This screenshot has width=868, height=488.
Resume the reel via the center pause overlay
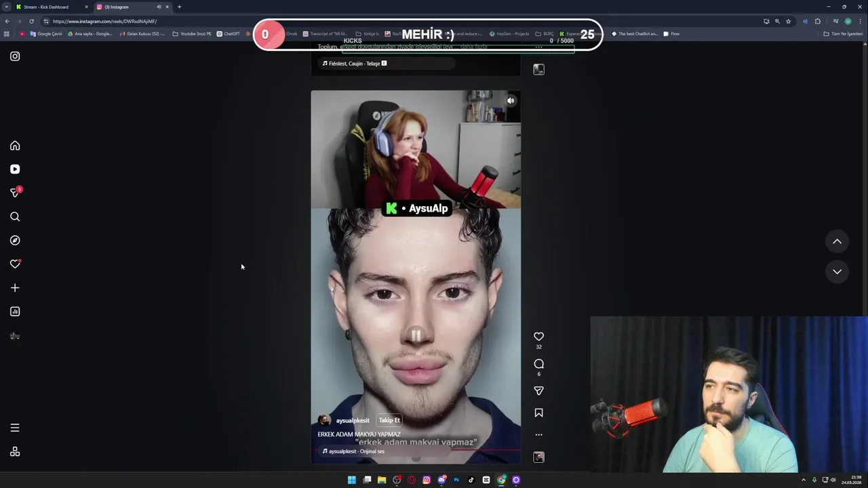[x=416, y=335]
